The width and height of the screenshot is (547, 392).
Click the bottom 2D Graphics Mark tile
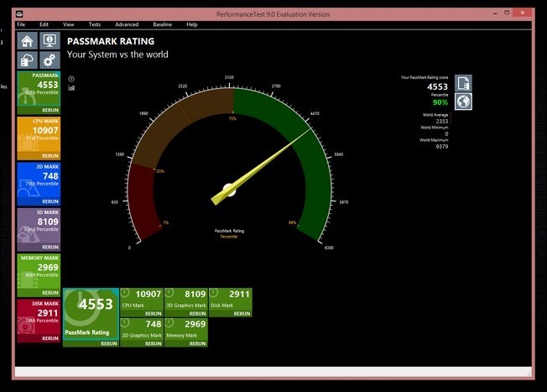142,329
